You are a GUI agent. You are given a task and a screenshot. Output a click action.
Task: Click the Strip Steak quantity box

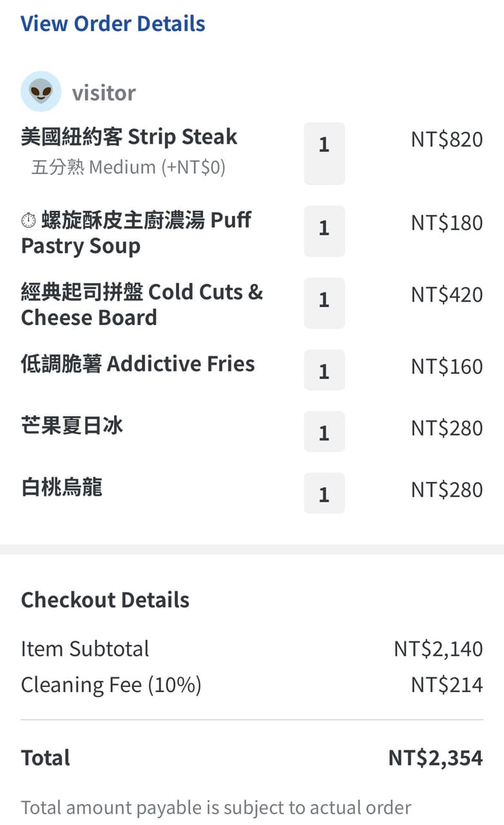[x=324, y=153]
